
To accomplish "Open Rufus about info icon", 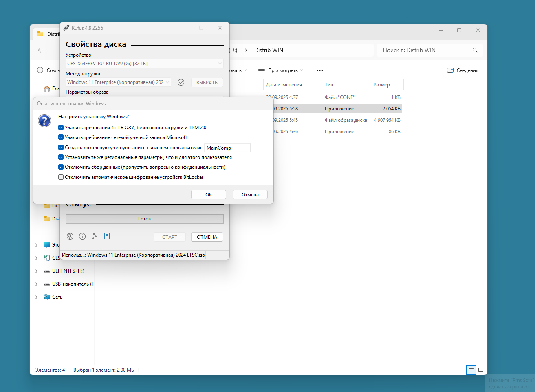I will 82,236.
